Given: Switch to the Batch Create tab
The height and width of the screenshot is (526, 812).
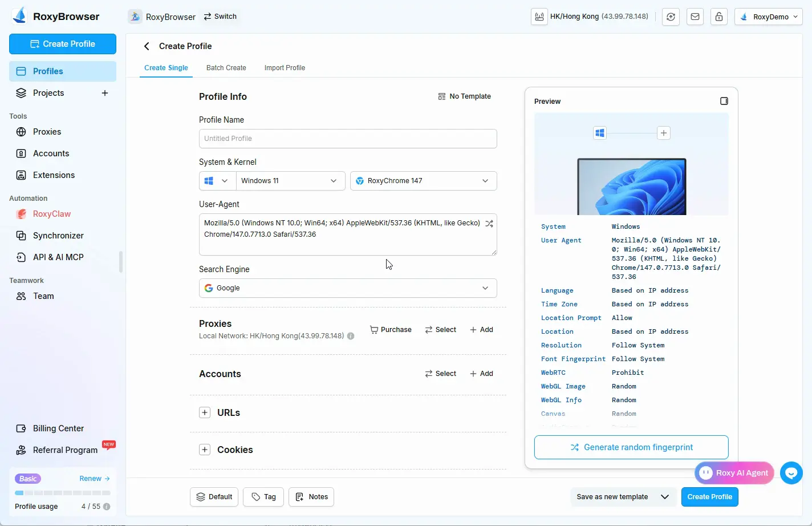Looking at the screenshot, I should coord(226,68).
